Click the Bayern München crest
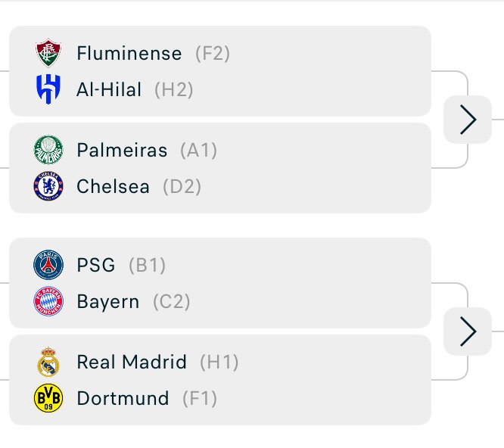Image resolution: width=504 pixels, height=448 pixels. (x=48, y=301)
